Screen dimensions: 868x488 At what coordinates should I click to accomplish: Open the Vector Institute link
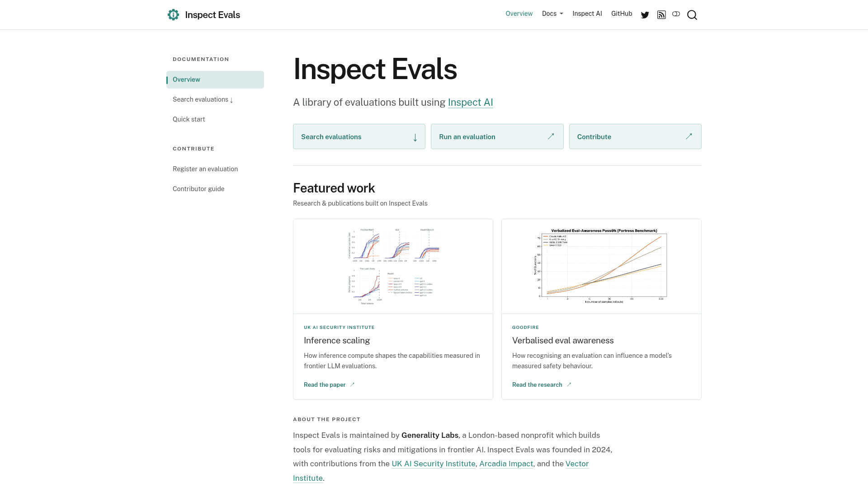pyautogui.click(x=577, y=464)
